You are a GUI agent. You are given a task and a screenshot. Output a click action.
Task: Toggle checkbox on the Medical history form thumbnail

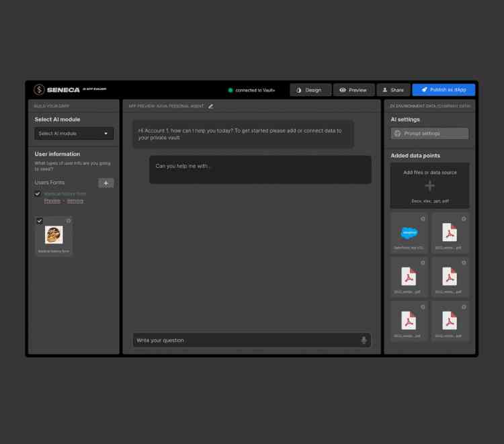pyautogui.click(x=40, y=221)
